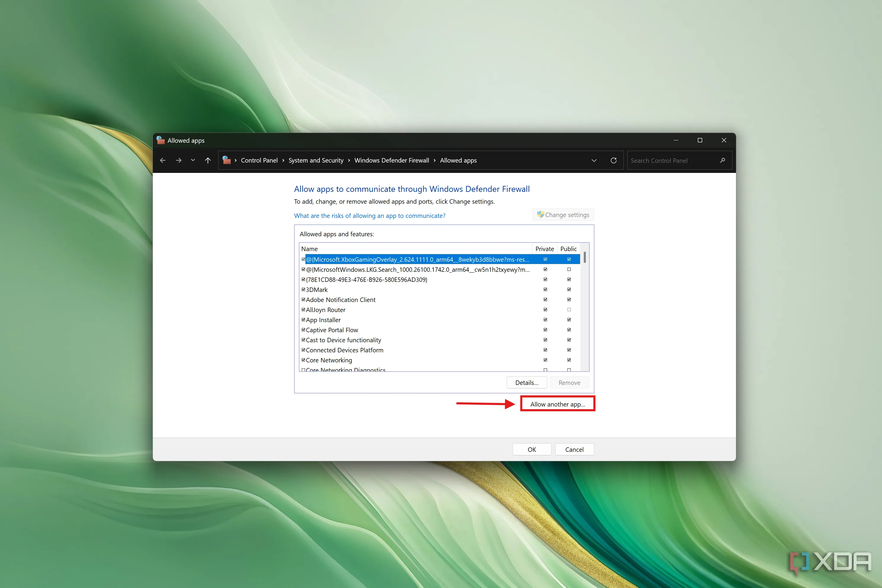Click the firewall icon in address bar
Screen dimensions: 882x588
(227, 160)
